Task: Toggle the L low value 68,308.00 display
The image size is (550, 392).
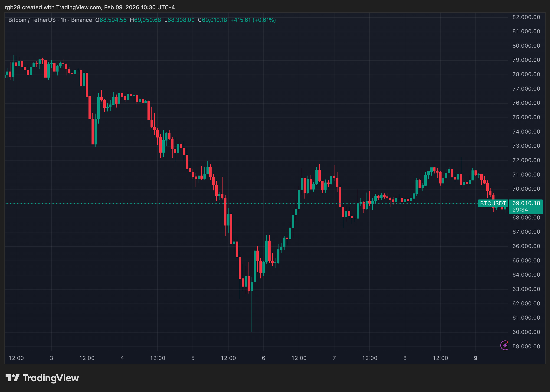Action: coord(180,20)
